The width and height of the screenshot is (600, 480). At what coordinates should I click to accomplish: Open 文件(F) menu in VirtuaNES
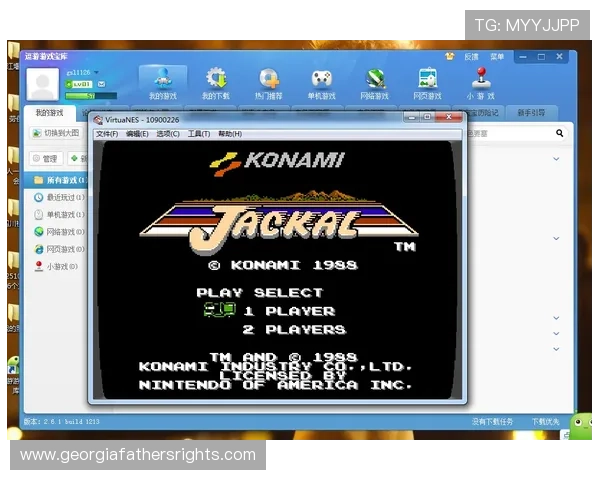click(x=107, y=134)
